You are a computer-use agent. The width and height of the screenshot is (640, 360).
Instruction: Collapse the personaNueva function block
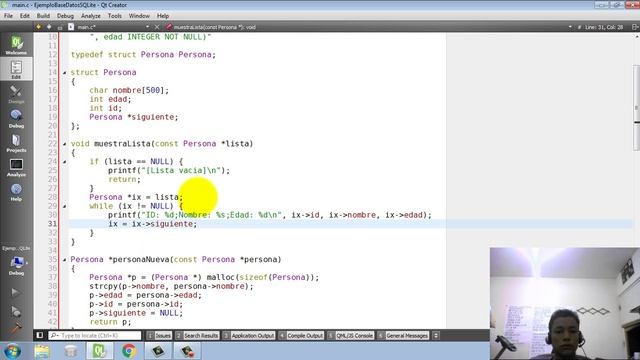pos(64,260)
